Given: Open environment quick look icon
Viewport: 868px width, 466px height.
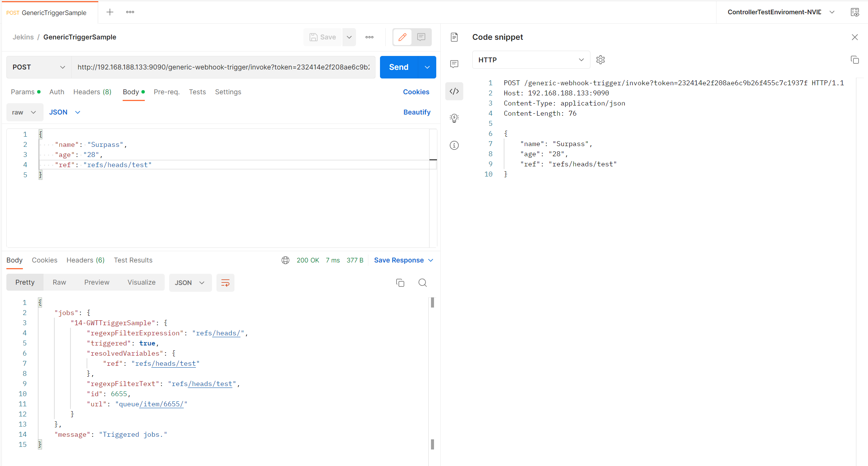Looking at the screenshot, I should [x=855, y=12].
